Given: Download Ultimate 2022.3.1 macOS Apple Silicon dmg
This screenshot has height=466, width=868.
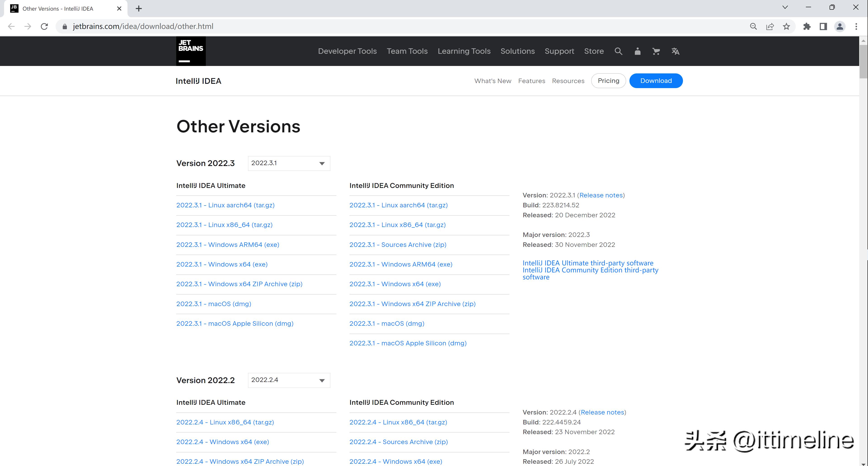Looking at the screenshot, I should click(x=235, y=323).
